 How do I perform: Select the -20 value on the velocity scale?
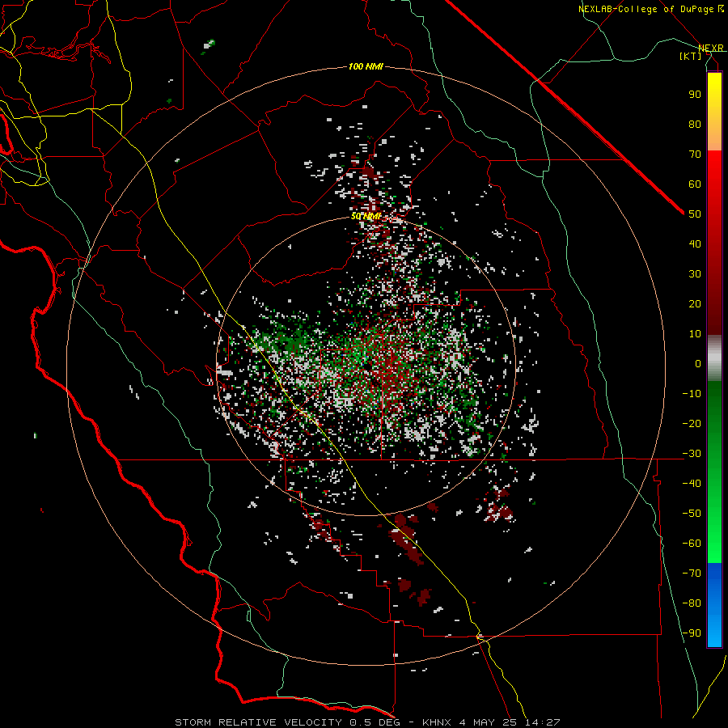(x=692, y=423)
